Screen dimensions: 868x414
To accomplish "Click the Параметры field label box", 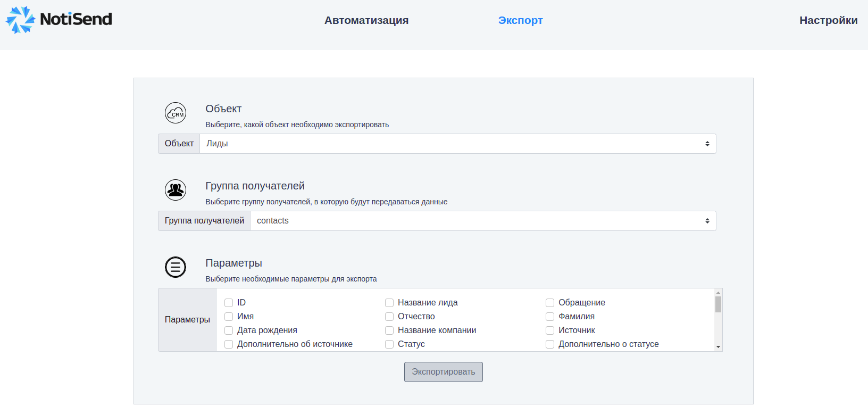I will tap(187, 320).
